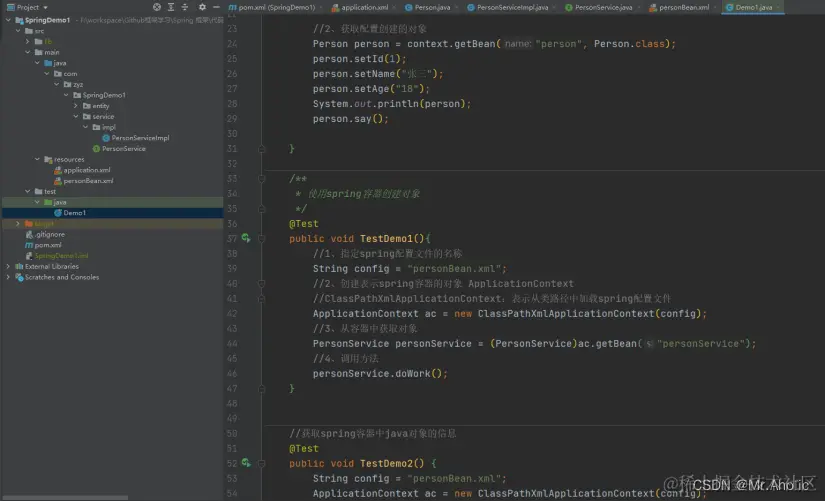825x501 pixels.
Task: Expand External Libraries node
Action: [8, 266]
